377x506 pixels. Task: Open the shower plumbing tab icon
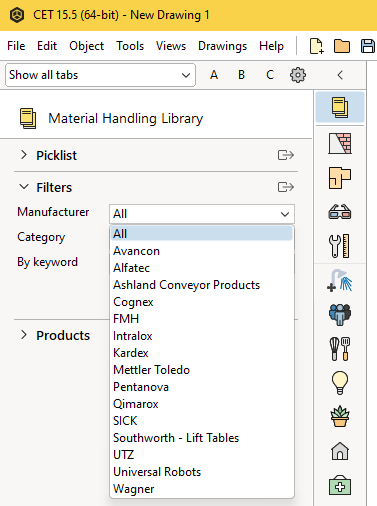(x=340, y=280)
